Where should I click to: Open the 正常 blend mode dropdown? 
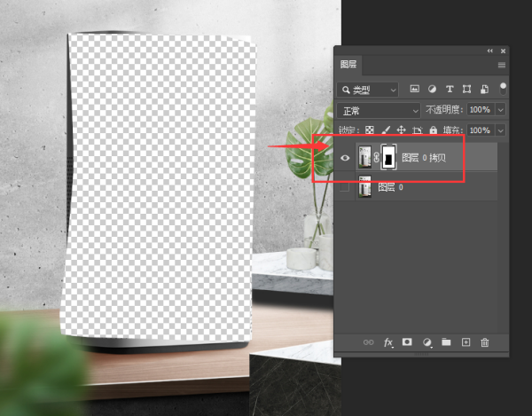pyautogui.click(x=379, y=109)
